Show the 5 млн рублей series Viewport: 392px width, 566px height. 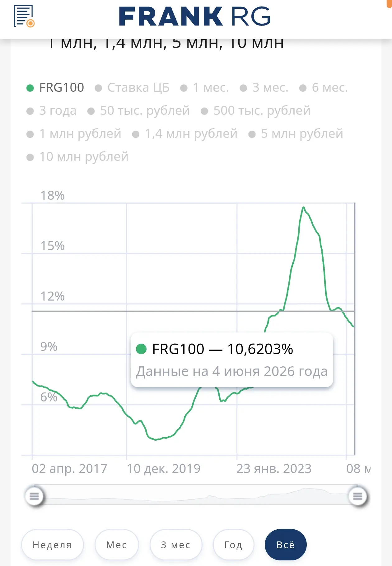click(296, 134)
